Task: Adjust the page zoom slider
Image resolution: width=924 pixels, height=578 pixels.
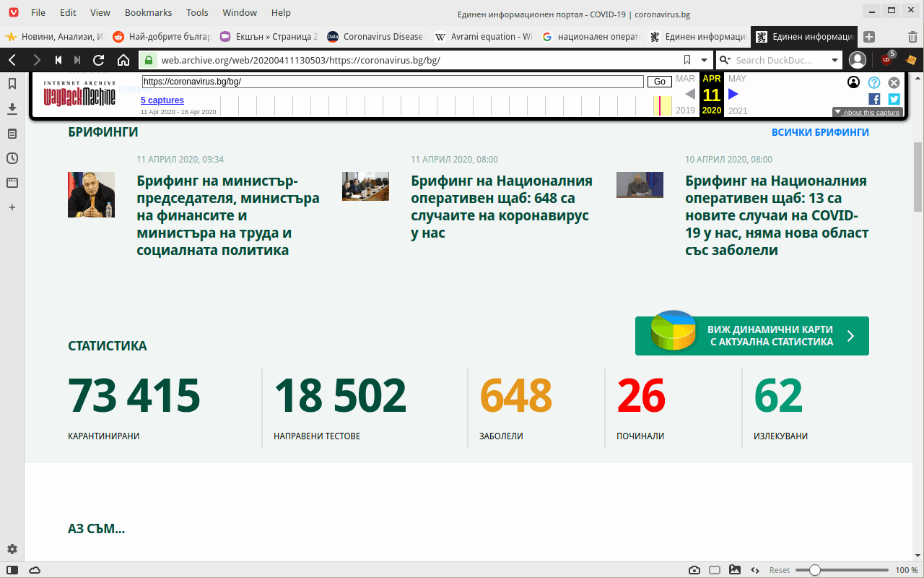Action: (815, 570)
